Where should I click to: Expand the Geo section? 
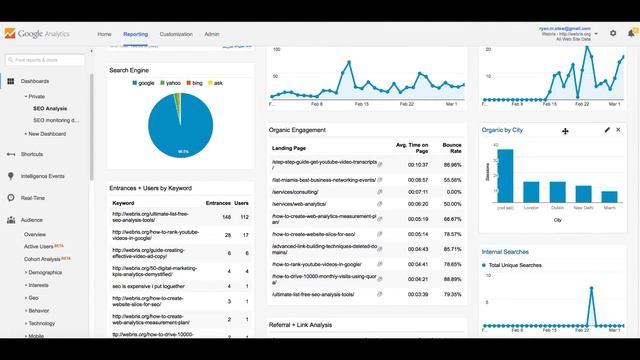[x=26, y=298]
